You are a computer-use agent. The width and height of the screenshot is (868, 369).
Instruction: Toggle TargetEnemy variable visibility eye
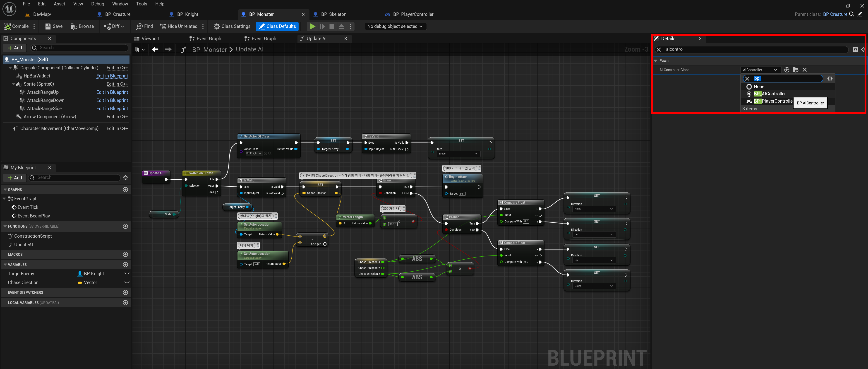pos(127,274)
